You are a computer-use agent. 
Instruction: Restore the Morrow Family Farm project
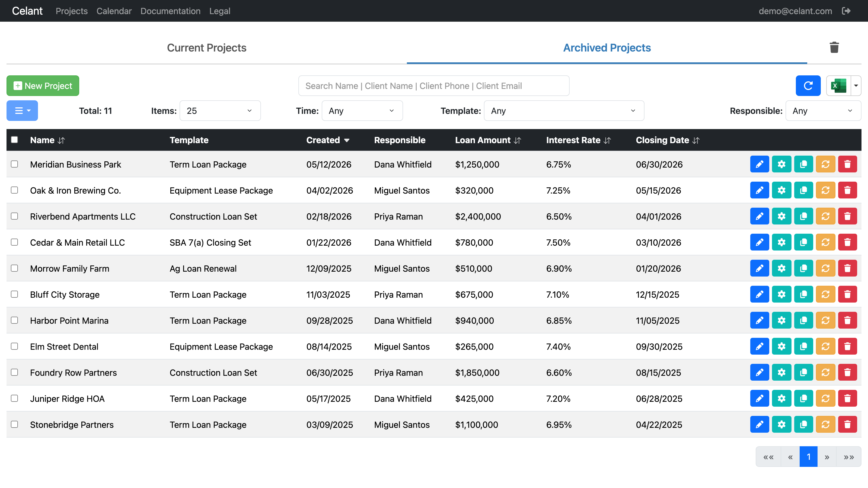[x=825, y=268]
